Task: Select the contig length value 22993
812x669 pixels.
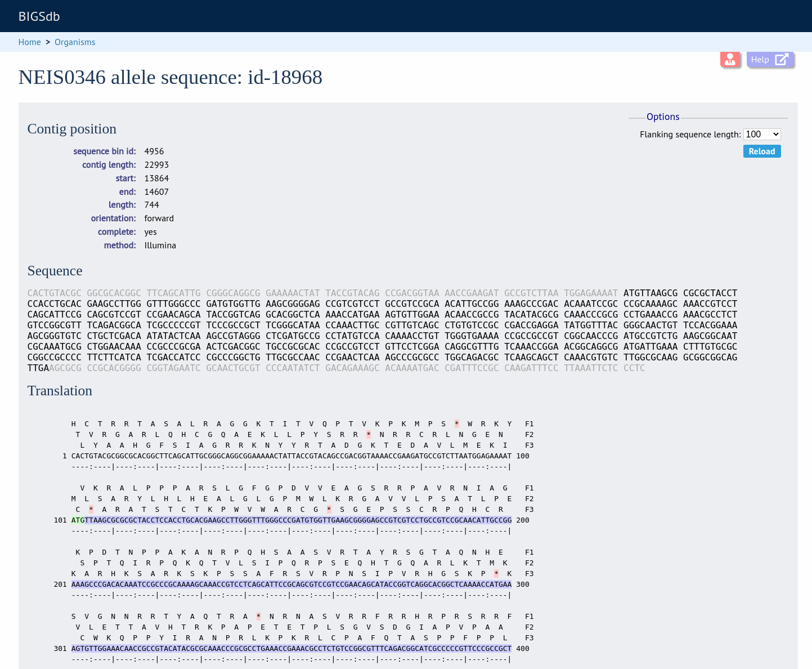Action: click(x=156, y=165)
